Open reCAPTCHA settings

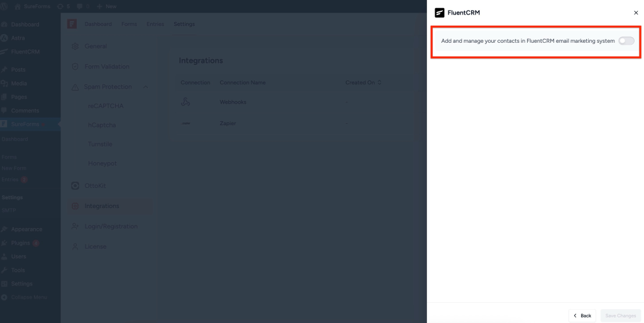click(x=106, y=106)
